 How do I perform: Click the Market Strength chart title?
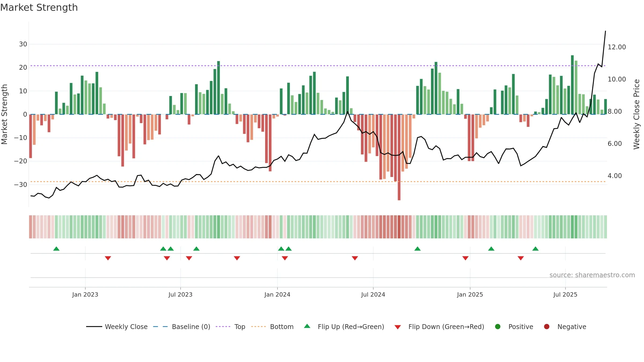pos(39,8)
